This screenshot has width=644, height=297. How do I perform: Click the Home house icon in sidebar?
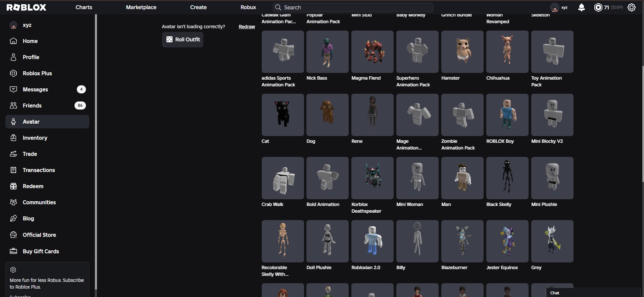tap(13, 41)
